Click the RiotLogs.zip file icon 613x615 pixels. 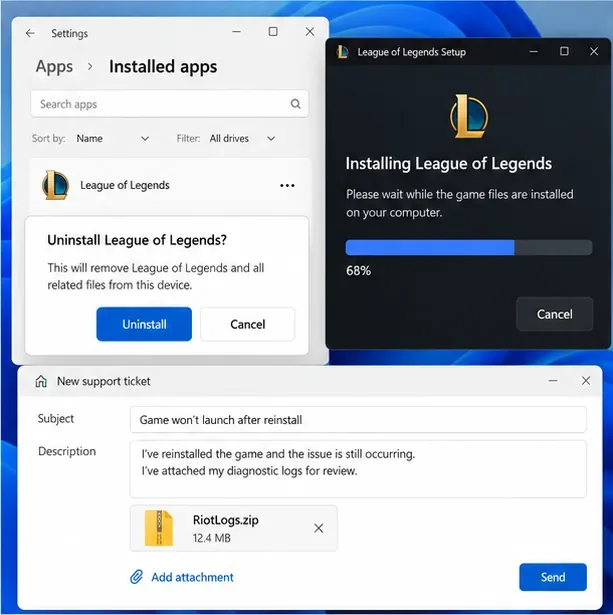pyautogui.click(x=159, y=528)
